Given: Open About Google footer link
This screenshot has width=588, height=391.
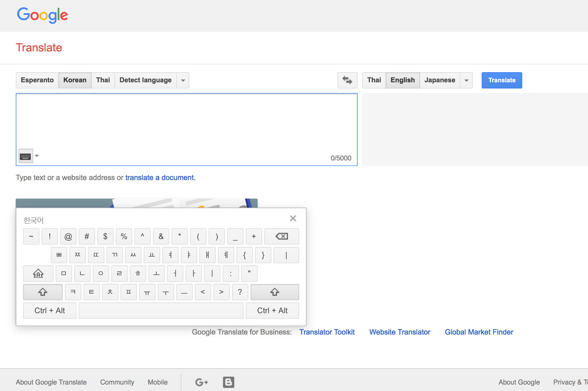Looking at the screenshot, I should click(519, 382).
